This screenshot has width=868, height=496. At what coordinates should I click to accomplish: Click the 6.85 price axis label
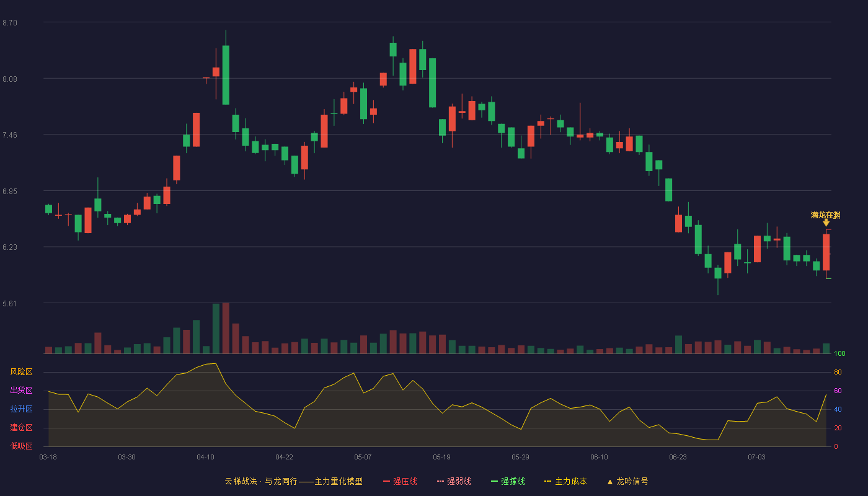(10, 192)
